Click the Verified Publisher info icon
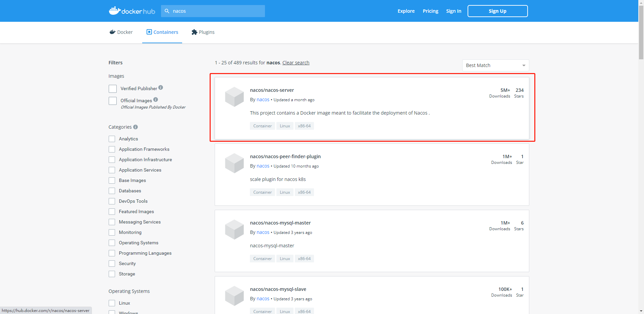The width and height of the screenshot is (644, 314). coord(161,87)
